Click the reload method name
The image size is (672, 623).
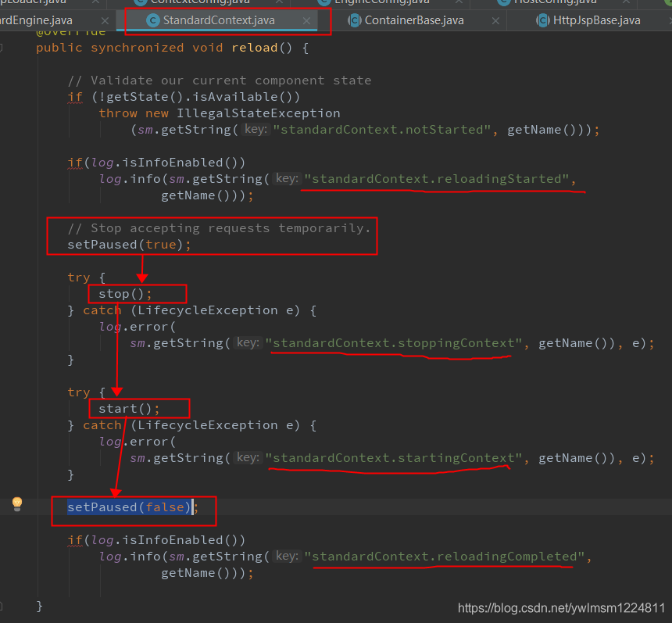coord(255,48)
